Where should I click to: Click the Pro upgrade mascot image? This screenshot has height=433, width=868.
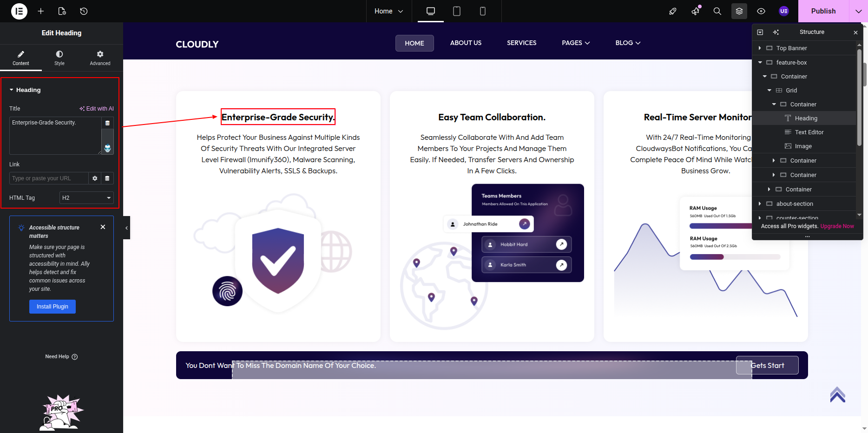coord(62,412)
